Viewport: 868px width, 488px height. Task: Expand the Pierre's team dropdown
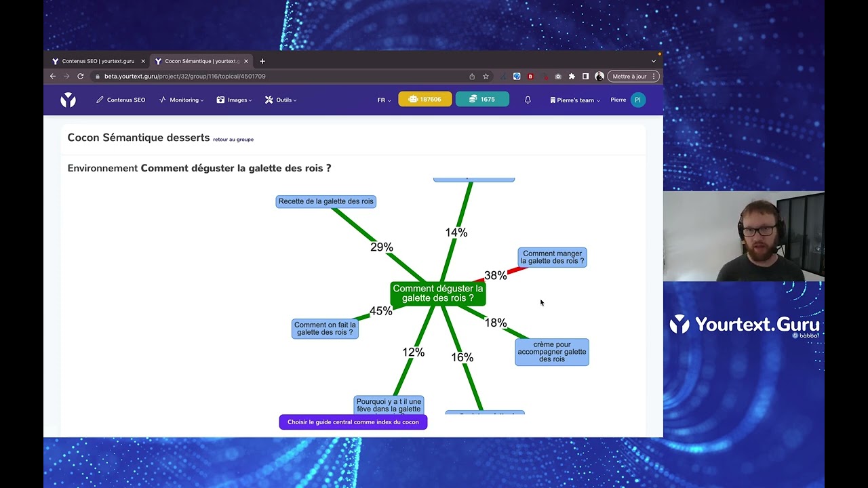(x=575, y=100)
